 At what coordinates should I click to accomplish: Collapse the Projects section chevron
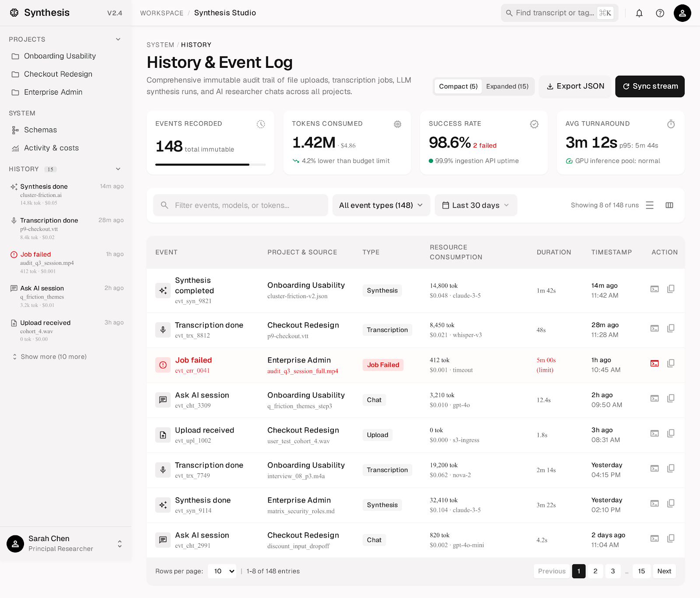(x=118, y=39)
